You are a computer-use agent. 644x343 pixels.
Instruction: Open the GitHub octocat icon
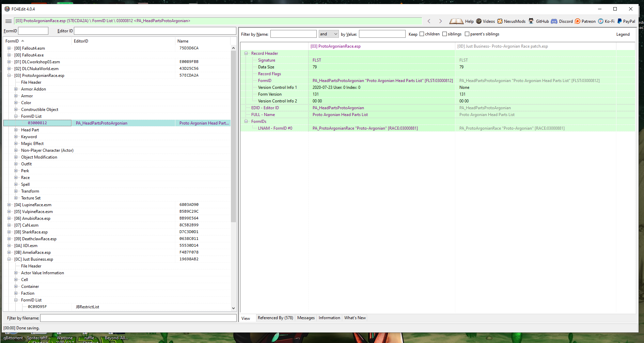pyautogui.click(x=531, y=21)
